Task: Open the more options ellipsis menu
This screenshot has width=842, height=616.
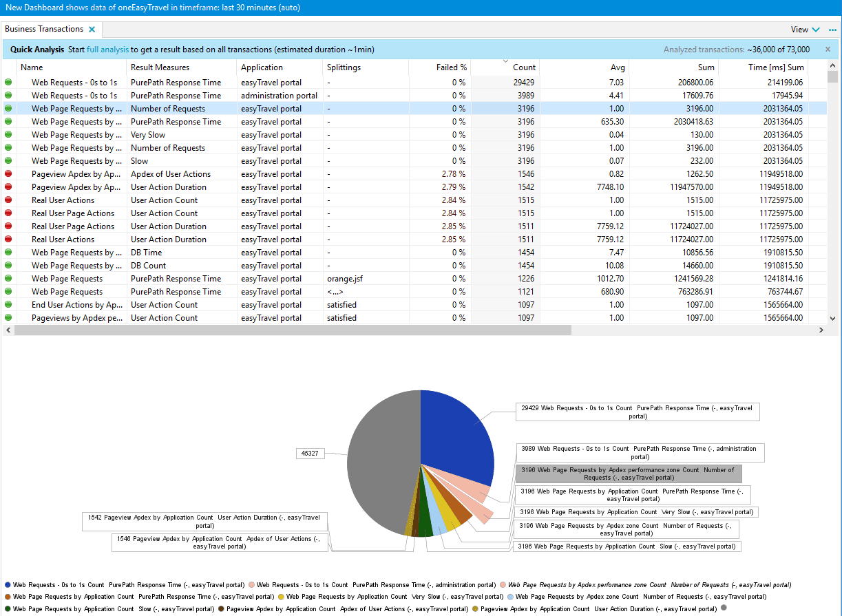Action: coord(832,30)
